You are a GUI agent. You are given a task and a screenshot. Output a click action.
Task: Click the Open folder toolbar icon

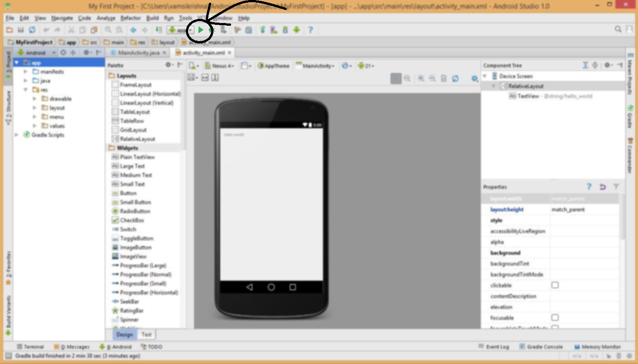[9, 30]
